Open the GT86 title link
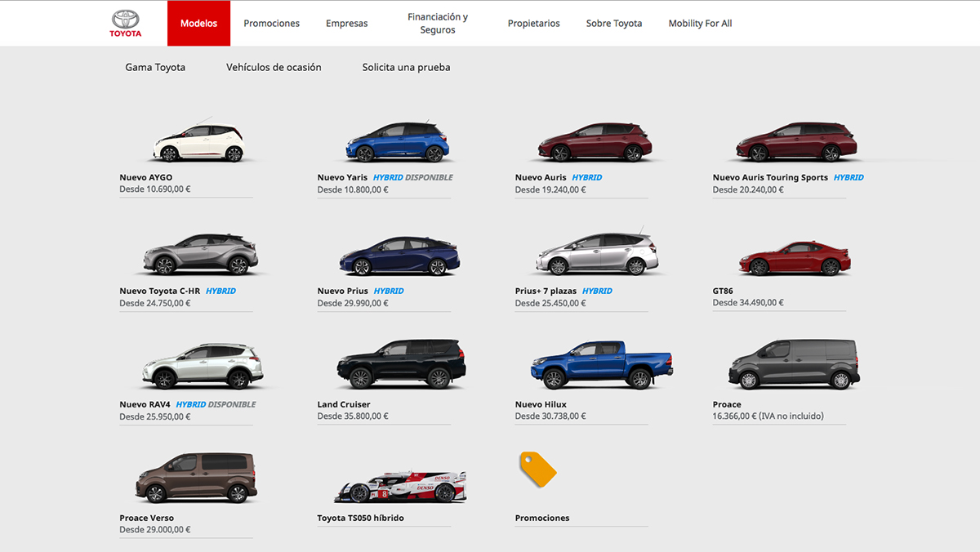Viewport: 980px width, 552px height. (x=723, y=291)
